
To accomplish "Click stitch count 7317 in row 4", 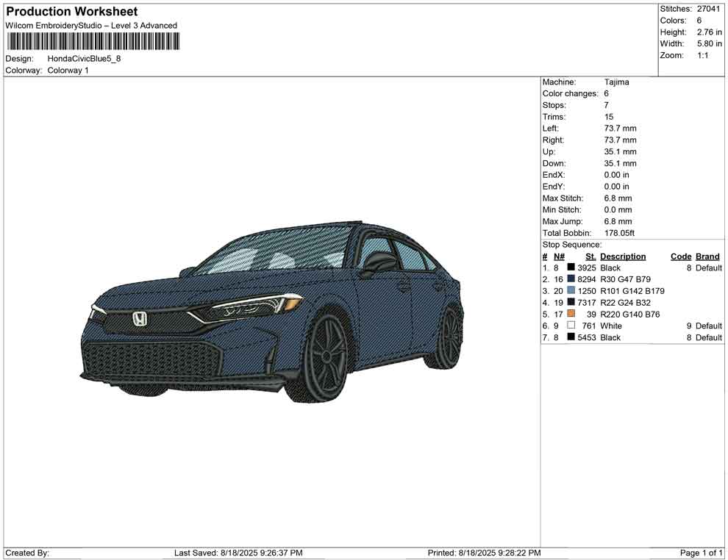I will [x=586, y=303].
